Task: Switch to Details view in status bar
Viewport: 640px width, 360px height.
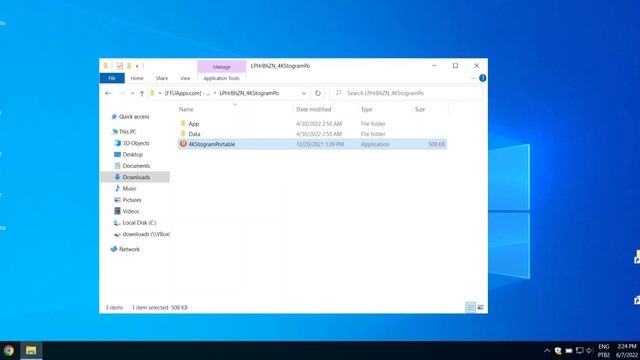Action: [x=471, y=307]
